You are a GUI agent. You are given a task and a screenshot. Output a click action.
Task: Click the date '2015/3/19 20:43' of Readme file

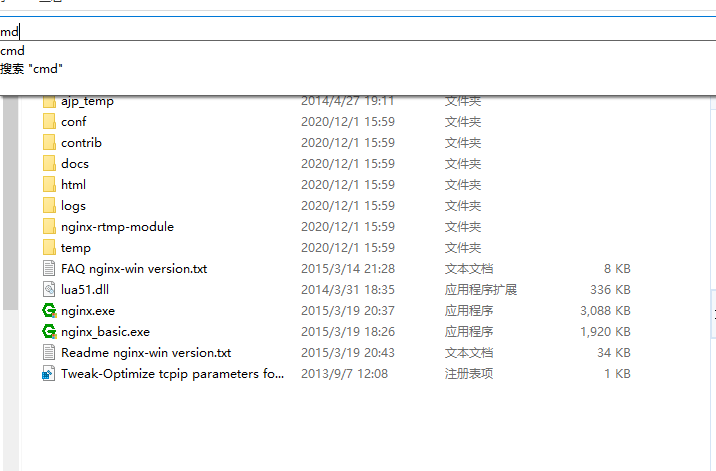click(348, 353)
